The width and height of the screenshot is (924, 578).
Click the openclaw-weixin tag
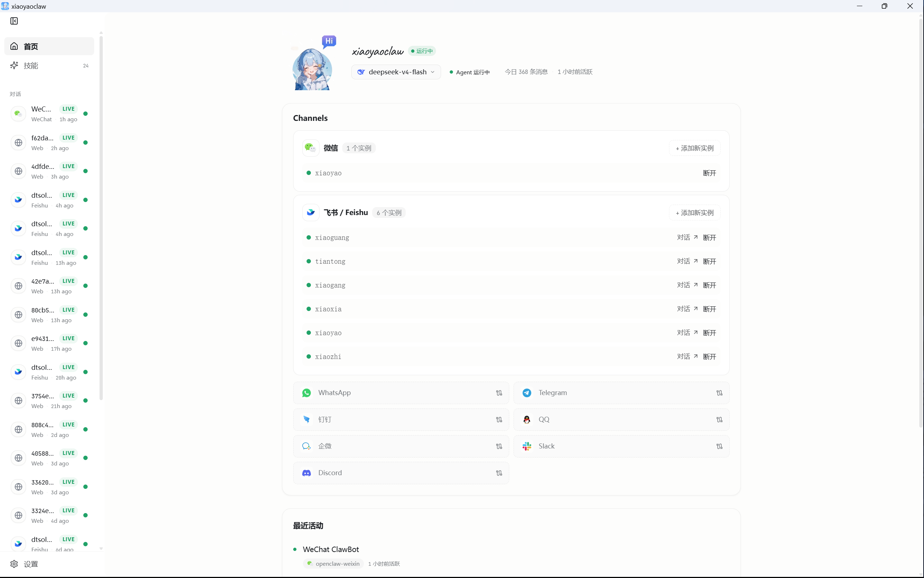click(333, 564)
